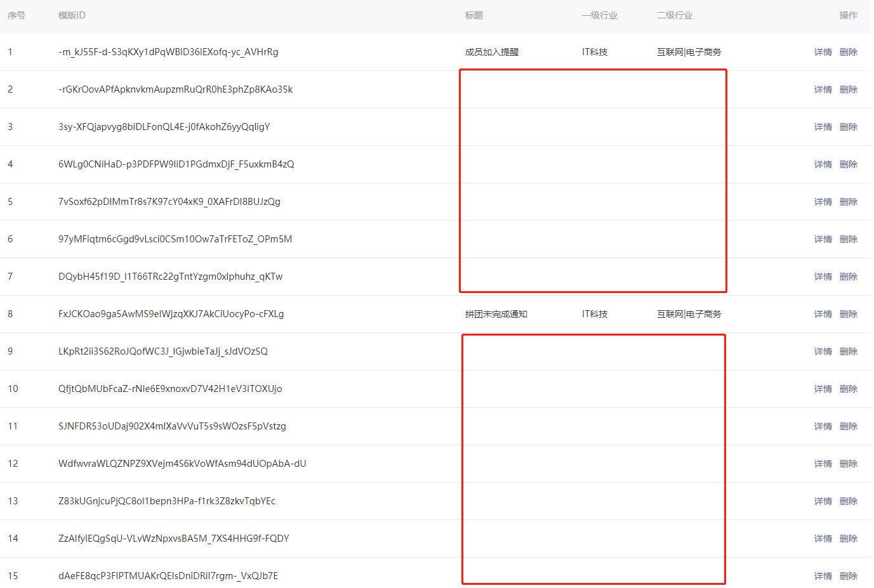Open 详情 for row 11 template
The width and height of the screenshot is (874, 588).
click(823, 426)
